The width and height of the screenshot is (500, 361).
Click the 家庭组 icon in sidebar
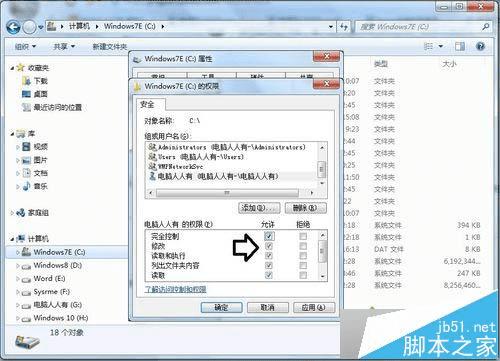coord(21,212)
